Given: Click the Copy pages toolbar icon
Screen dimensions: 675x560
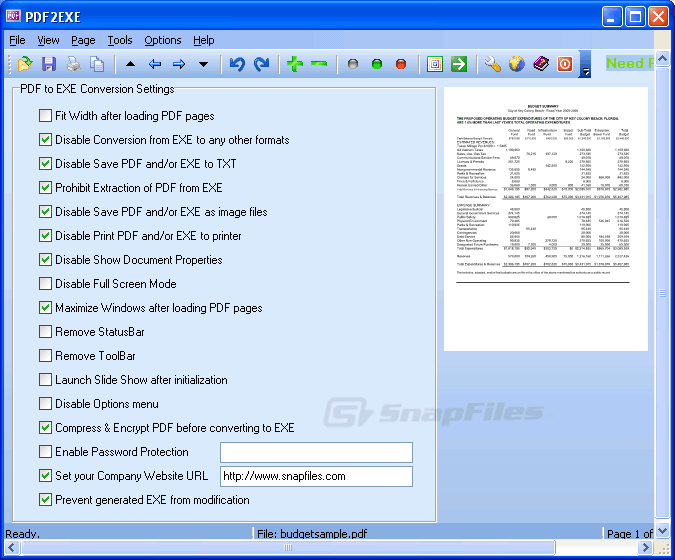Looking at the screenshot, I should coord(97,64).
